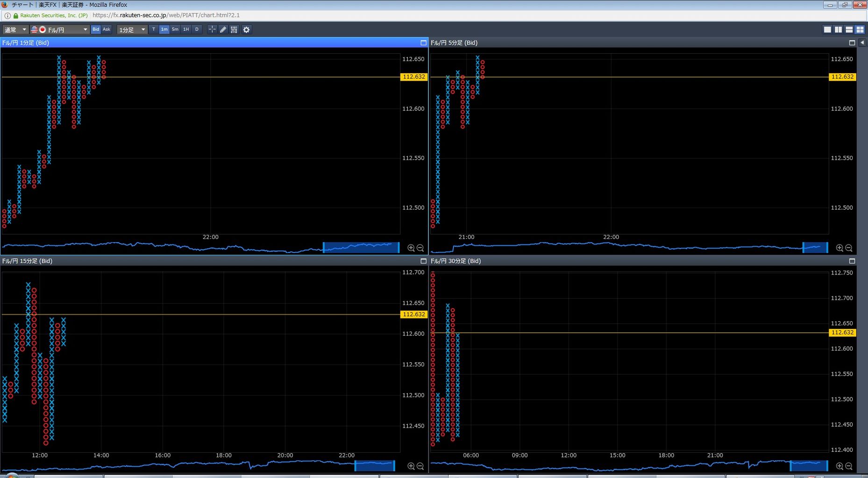Image resolution: width=868 pixels, height=478 pixels.
Task: Select the T tick timeframe button
Action: pyautogui.click(x=154, y=29)
